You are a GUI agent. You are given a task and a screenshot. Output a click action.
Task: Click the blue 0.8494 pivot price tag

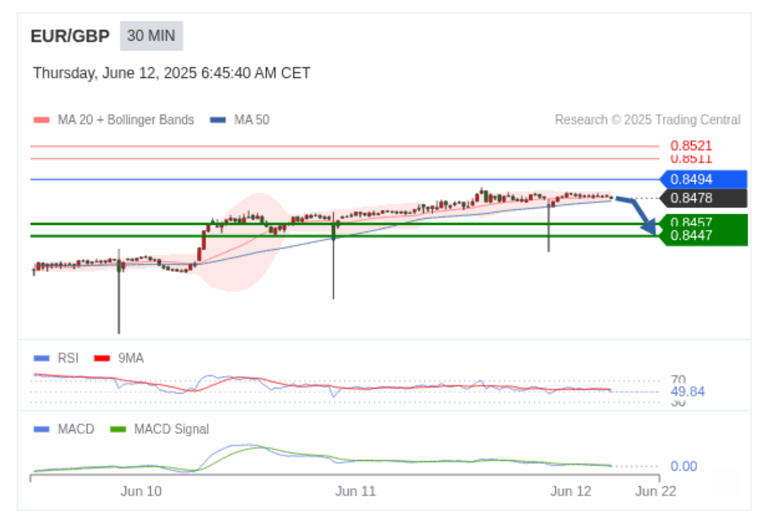703,179
